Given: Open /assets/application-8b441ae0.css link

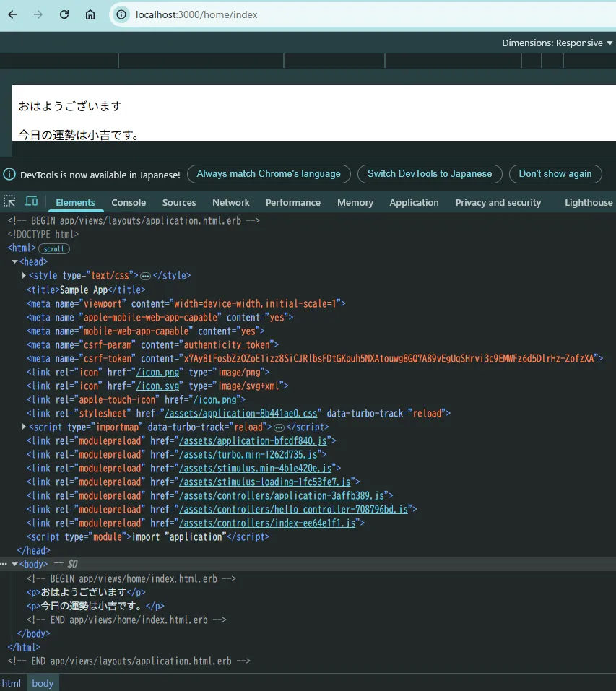Looking at the screenshot, I should [241, 413].
